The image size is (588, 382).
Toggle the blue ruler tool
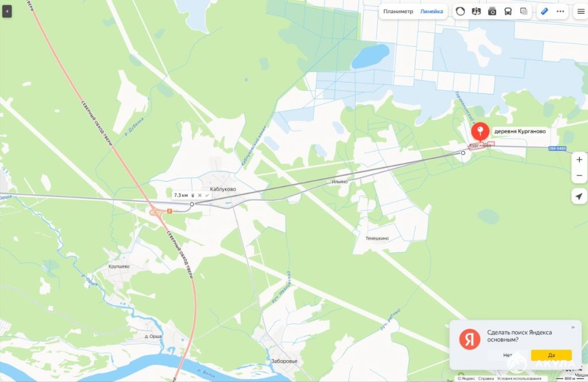coord(544,11)
